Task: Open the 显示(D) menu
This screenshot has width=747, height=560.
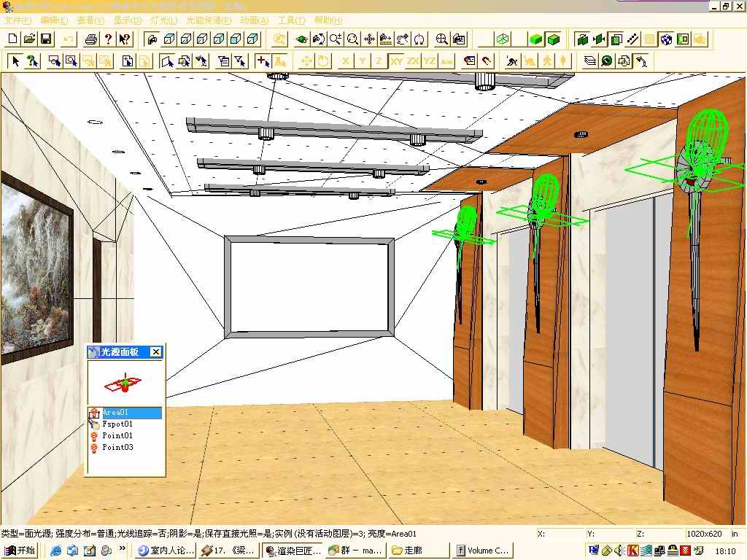Action: click(128, 20)
